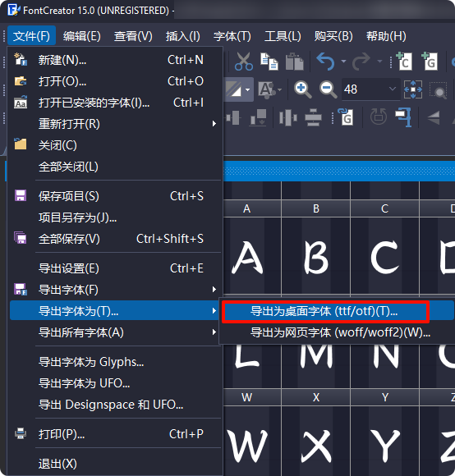Click the FontCreator app icon in title bar
Screen dimensions: 455x476
click(x=14, y=10)
